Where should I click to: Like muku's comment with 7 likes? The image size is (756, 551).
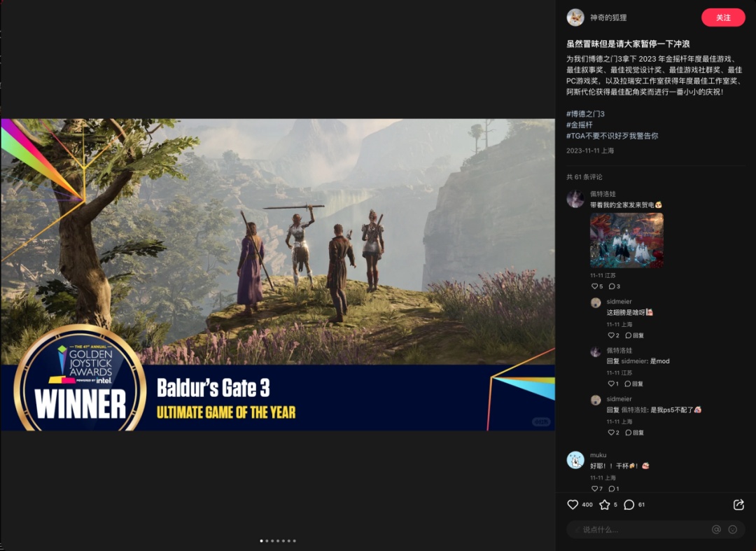coord(597,488)
